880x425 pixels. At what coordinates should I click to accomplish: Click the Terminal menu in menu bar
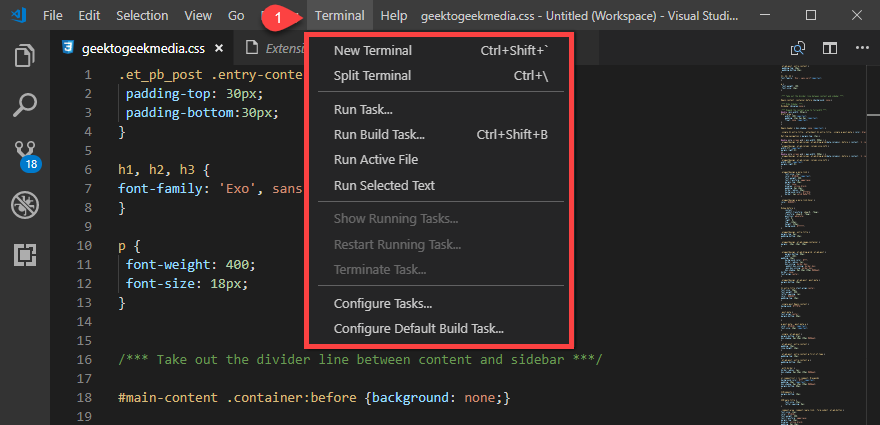(340, 16)
